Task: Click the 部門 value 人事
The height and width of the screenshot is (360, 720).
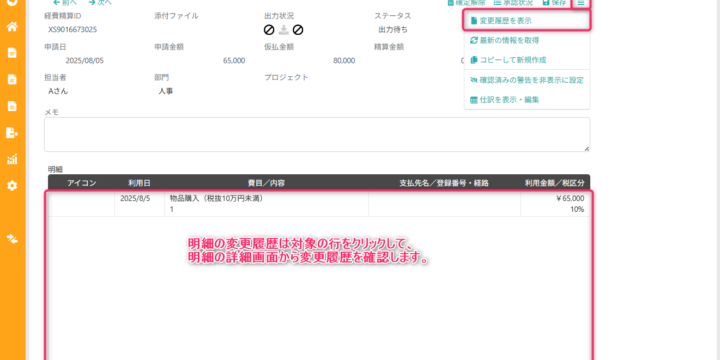Action: (x=166, y=91)
